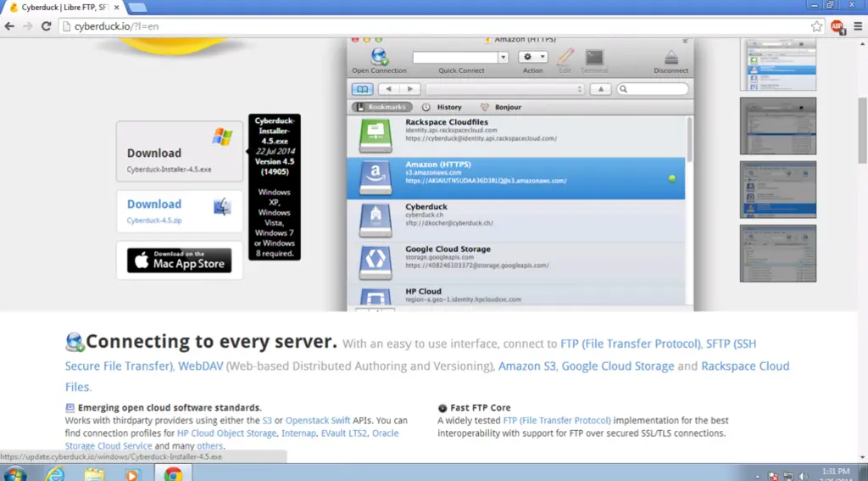868x481 pixels.
Task: Select the first screenshot thumbnail
Action: pyautogui.click(x=778, y=64)
